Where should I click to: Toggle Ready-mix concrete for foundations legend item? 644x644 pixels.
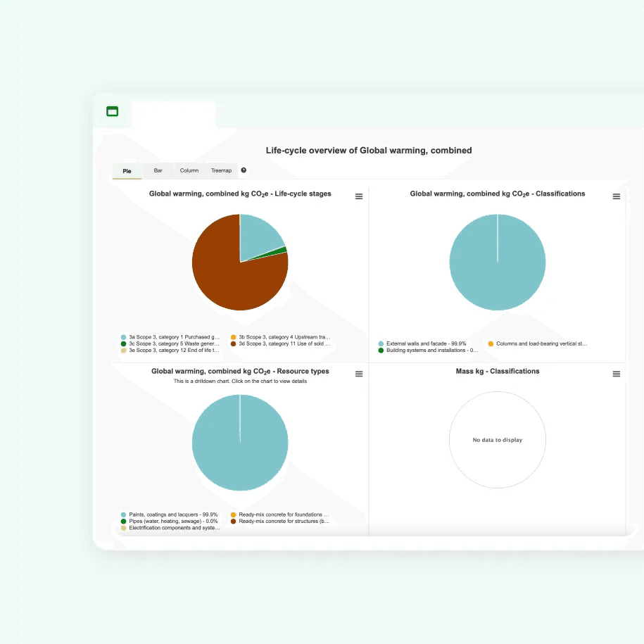point(284,514)
